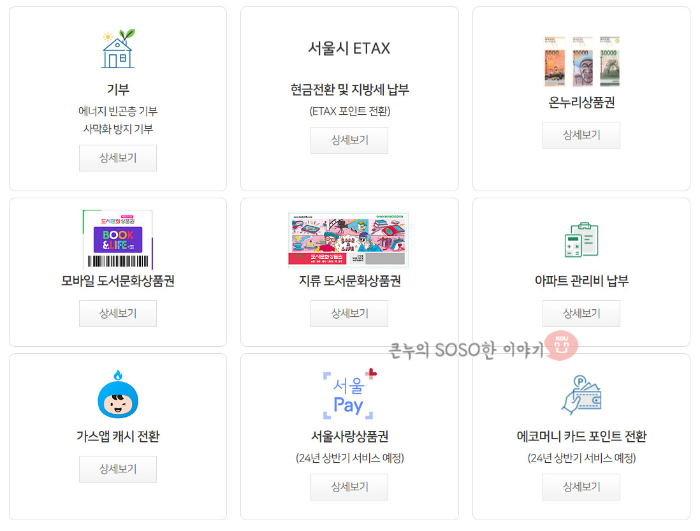View details for 가스앱 캐시 전환
Screen dimensions: 700x531
118,469
